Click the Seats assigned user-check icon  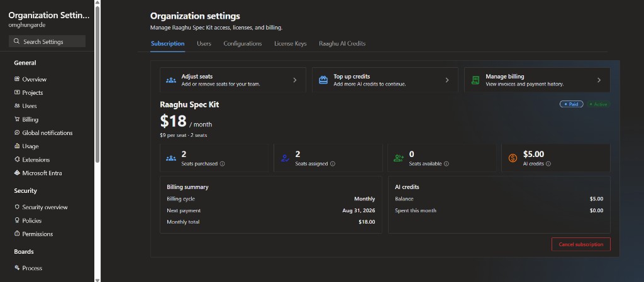point(285,158)
